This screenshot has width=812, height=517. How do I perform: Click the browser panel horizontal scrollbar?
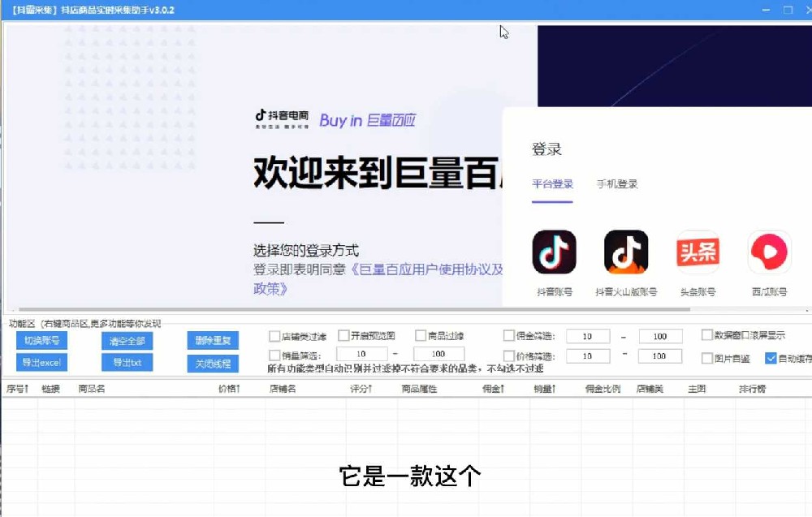354,309
